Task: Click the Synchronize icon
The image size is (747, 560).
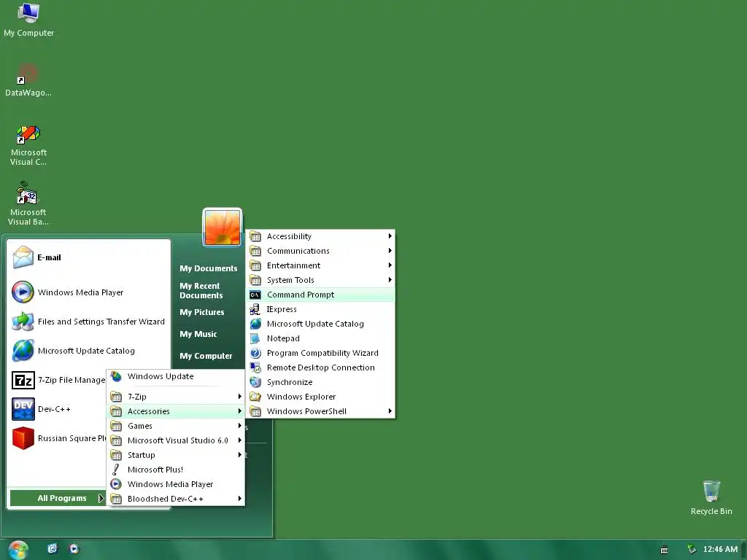Action: pyautogui.click(x=255, y=382)
